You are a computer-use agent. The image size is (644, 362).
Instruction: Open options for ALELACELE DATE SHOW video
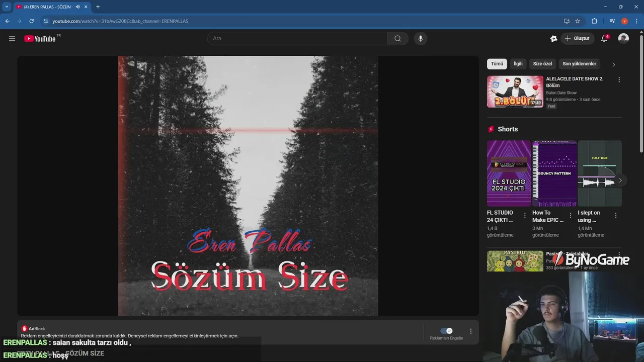[619, 80]
